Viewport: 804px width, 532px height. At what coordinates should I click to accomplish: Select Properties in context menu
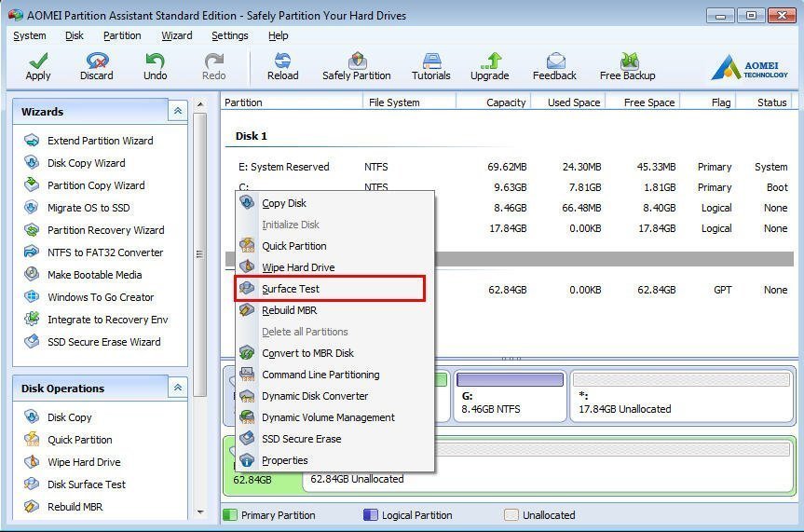tap(334, 460)
